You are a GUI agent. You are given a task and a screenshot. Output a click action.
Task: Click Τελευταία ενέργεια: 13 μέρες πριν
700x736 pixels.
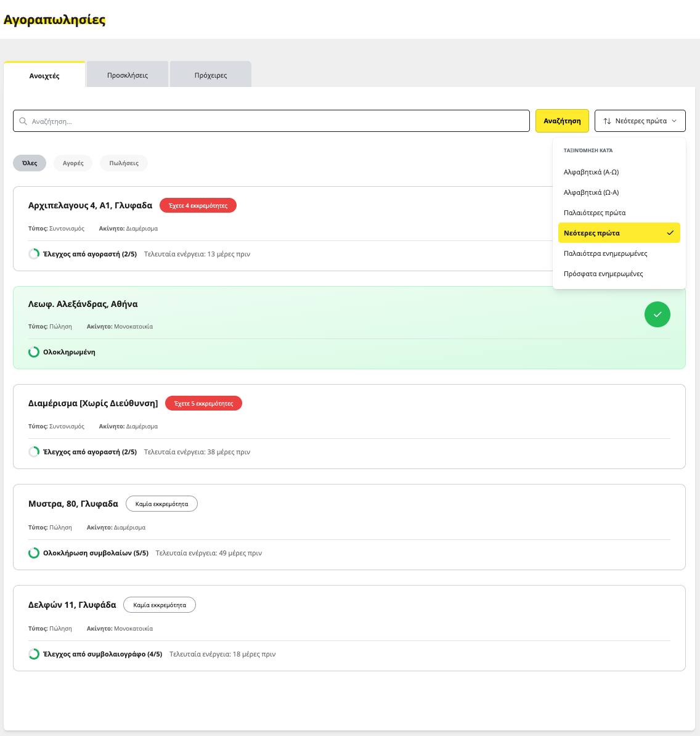[197, 254]
